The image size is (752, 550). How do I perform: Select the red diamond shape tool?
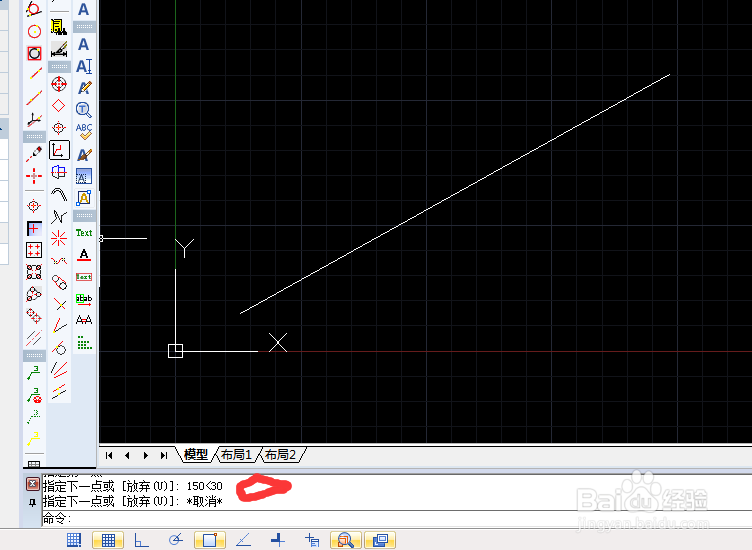point(59,105)
